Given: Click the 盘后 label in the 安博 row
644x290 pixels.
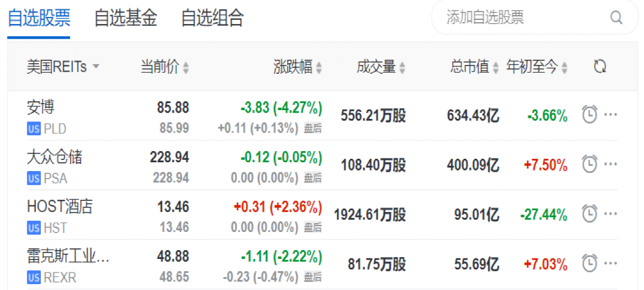Looking at the screenshot, I should pos(312,129).
